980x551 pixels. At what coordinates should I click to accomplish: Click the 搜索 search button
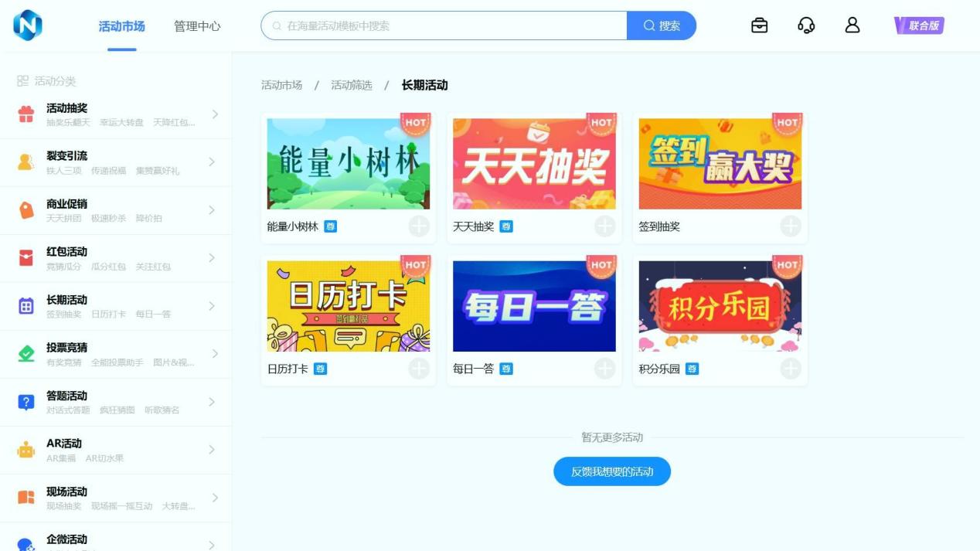(662, 26)
